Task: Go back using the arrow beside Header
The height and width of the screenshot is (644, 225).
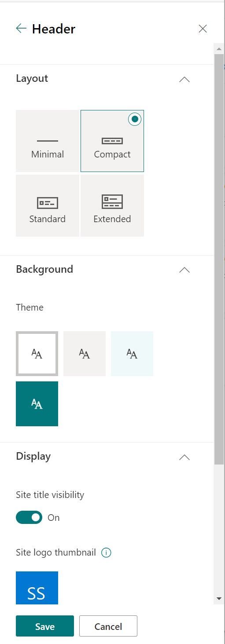Action: [21, 29]
